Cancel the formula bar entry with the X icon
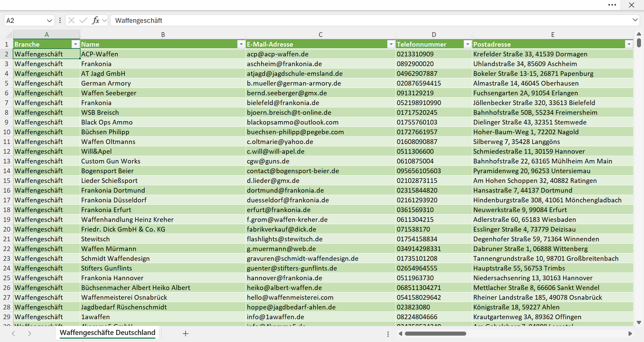 (x=71, y=21)
